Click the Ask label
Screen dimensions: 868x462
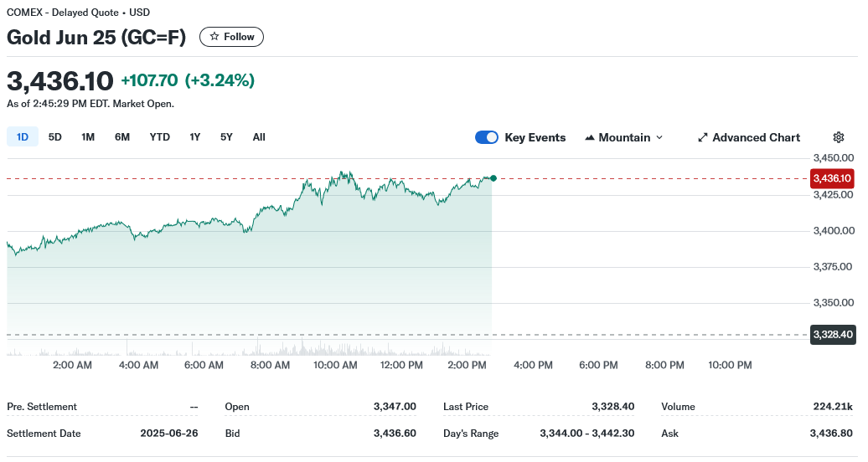669,434
